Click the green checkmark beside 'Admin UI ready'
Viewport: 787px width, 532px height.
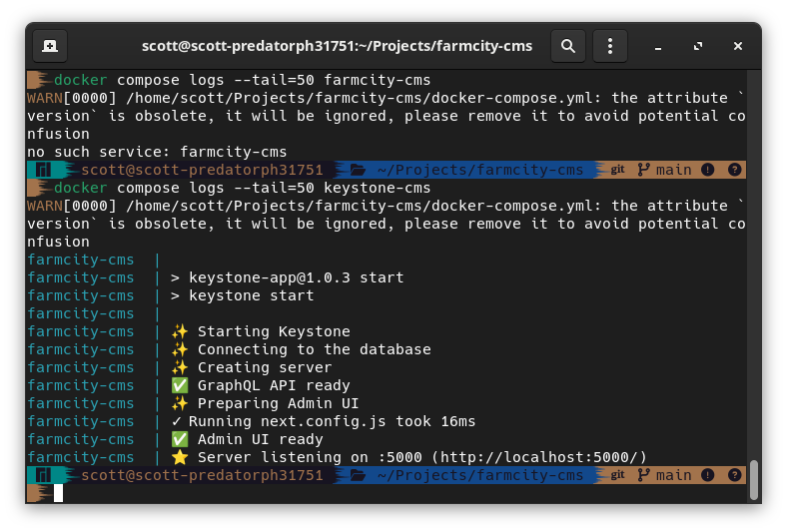180,439
